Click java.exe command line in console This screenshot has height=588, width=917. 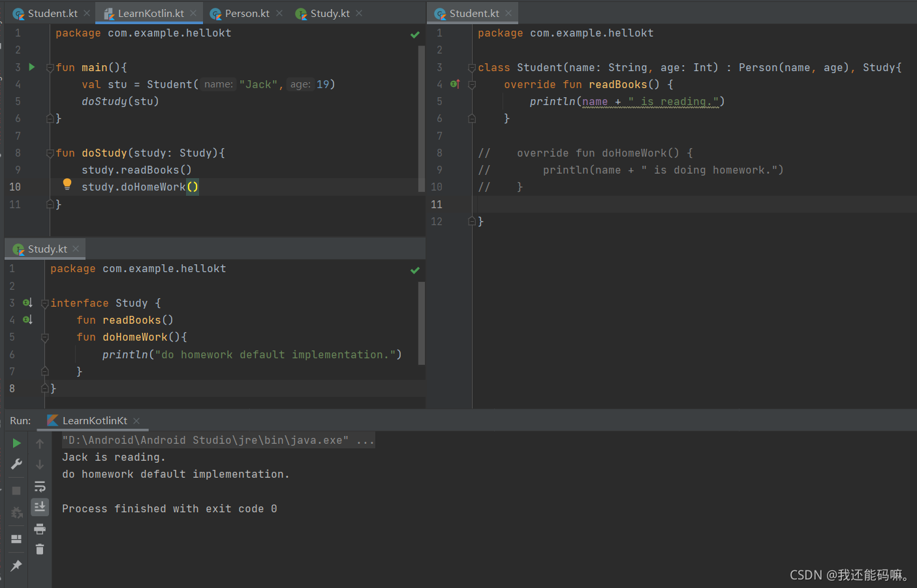218,441
